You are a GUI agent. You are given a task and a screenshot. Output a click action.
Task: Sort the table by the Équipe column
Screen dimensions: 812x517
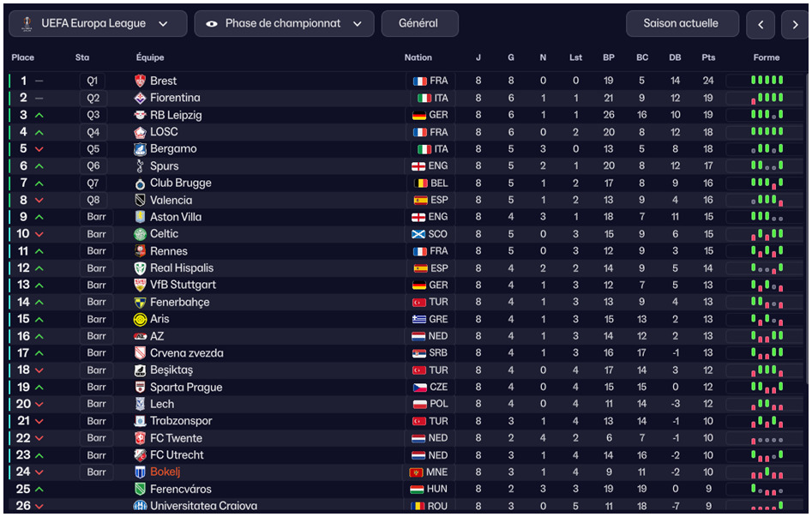click(x=150, y=57)
